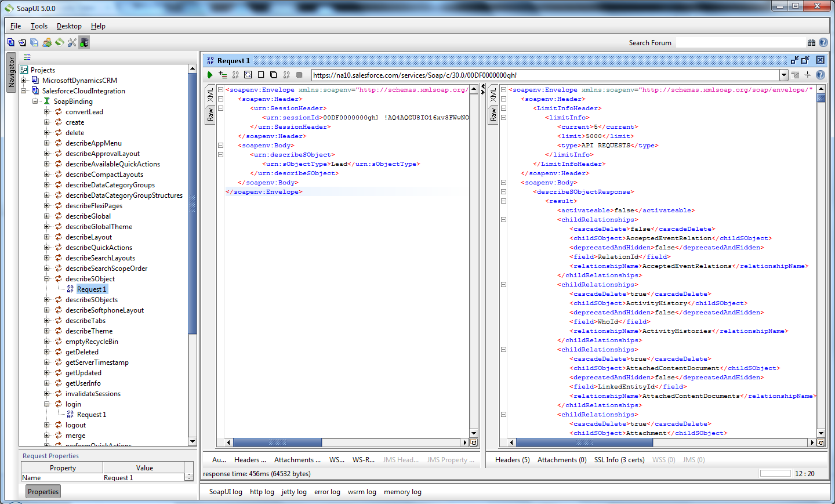Click the endpoint URL field
This screenshot has width=835, height=504.
545,75
